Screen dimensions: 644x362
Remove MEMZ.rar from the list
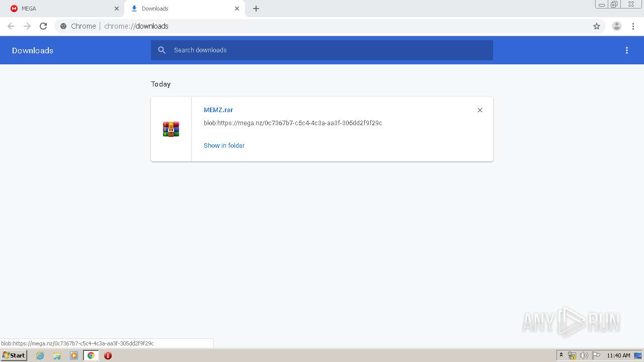pyautogui.click(x=480, y=110)
